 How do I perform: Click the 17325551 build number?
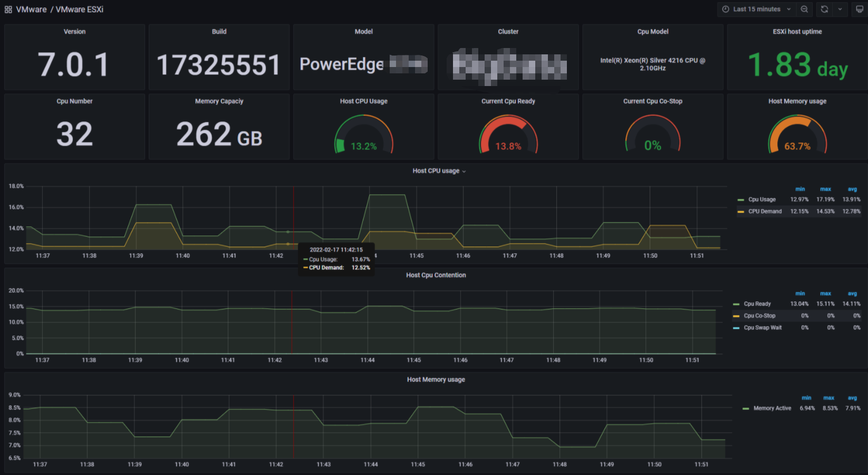219,65
